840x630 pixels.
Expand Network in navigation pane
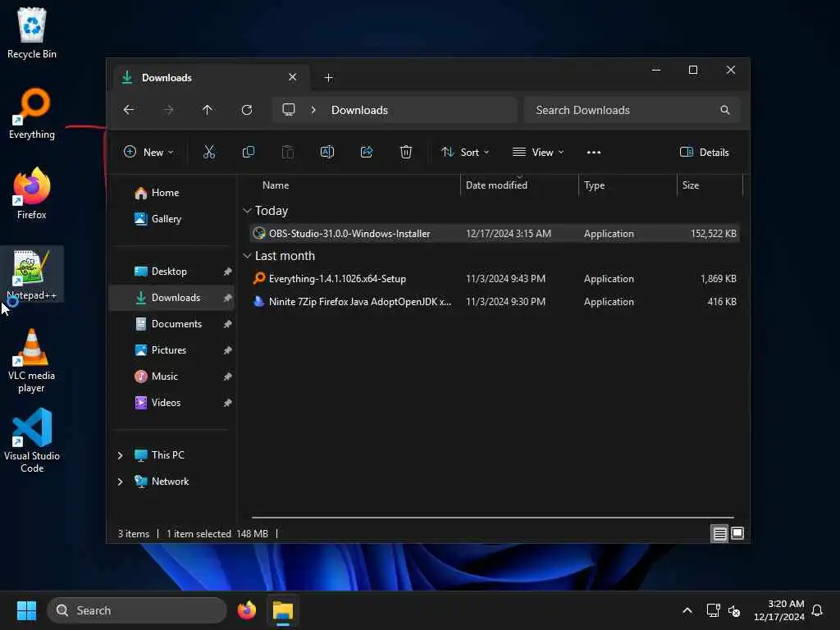tap(120, 482)
